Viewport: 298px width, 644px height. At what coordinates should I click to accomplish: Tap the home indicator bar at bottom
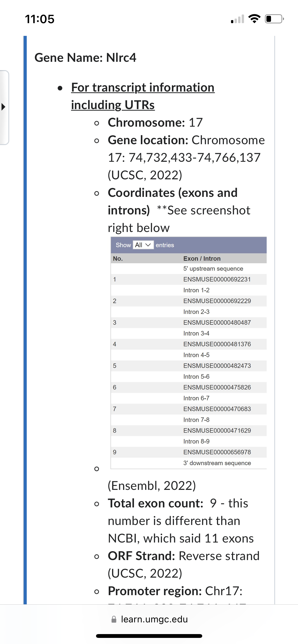pyautogui.click(x=149, y=636)
